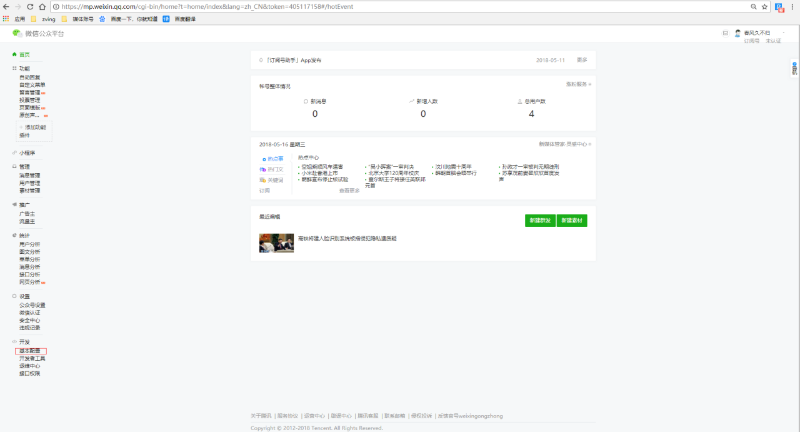Viewport: 800px width, 432px height.
Task: Reload the page with the refresh icon
Action: tap(30, 7)
